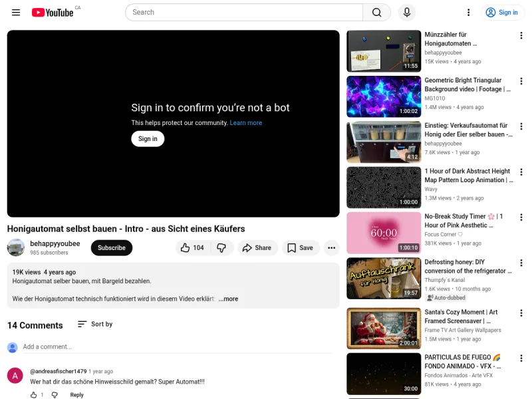Open more actions ellipsis beside Save
This screenshot has width=532, height=399.
332,248
